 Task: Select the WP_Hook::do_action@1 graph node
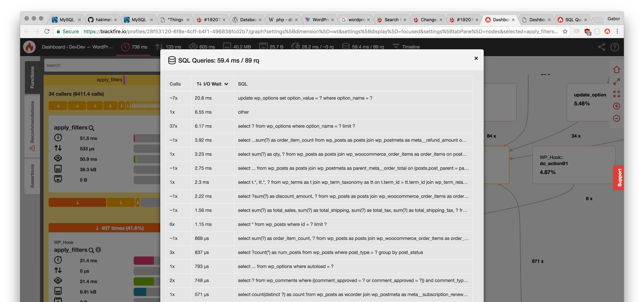tap(574, 165)
